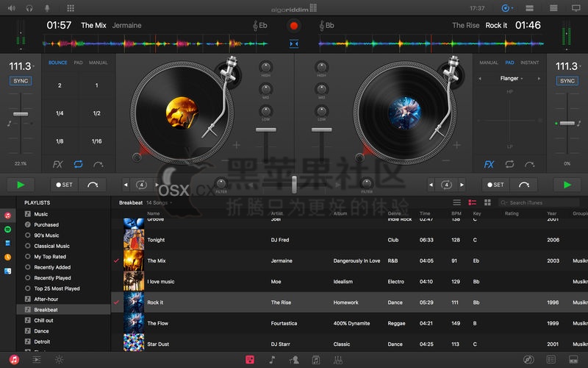Toggle the left deck blue loop icon
The image size is (588, 368).
click(78, 164)
